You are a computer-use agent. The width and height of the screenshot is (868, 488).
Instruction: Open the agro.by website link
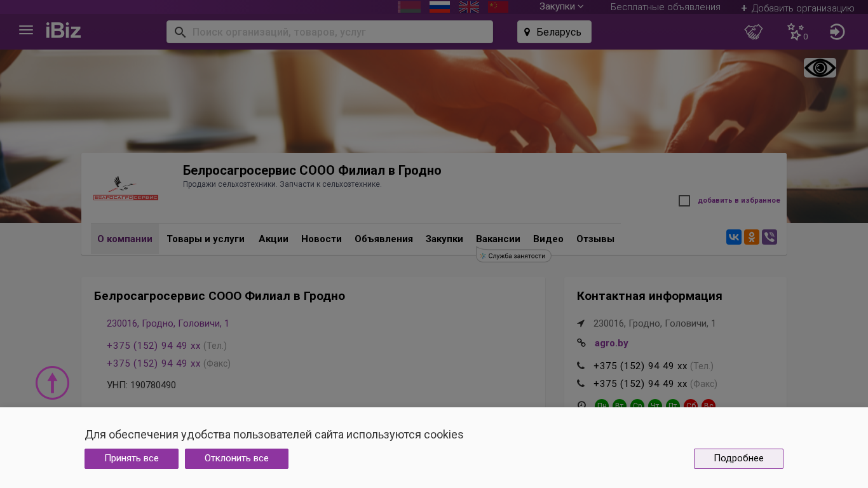click(x=611, y=343)
